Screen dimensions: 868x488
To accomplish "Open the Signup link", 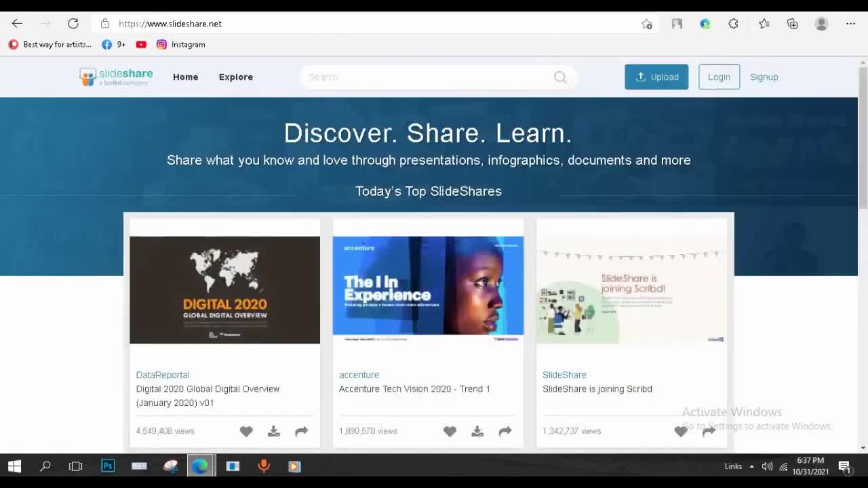I will coord(764,77).
